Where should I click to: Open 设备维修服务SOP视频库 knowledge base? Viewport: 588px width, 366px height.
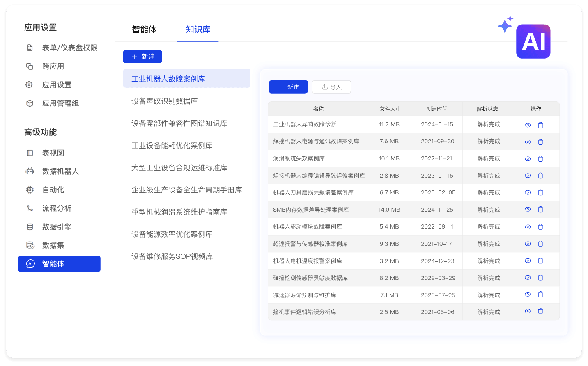click(172, 256)
